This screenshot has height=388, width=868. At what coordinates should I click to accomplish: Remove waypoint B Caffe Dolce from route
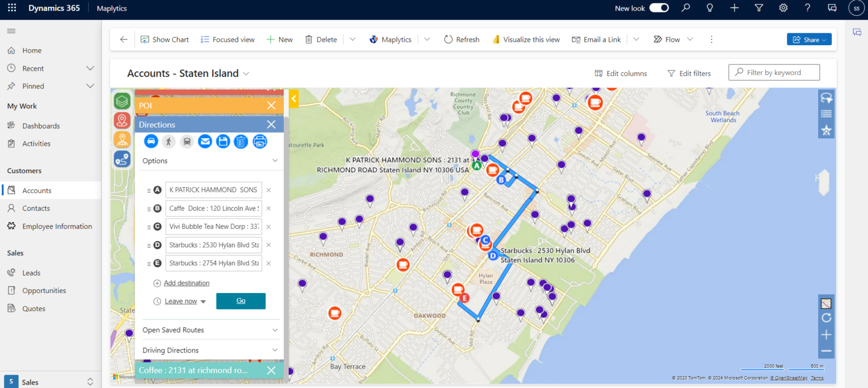[x=268, y=208]
